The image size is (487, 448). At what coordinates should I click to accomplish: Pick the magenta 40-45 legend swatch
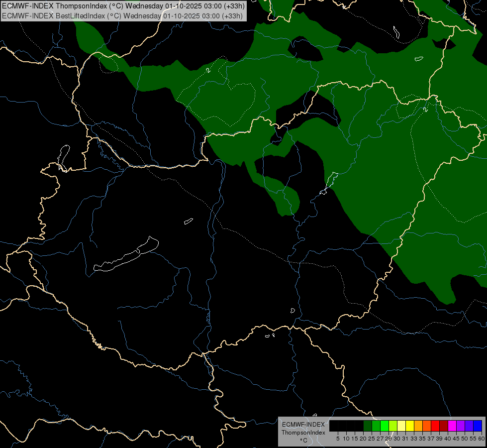coord(452,426)
